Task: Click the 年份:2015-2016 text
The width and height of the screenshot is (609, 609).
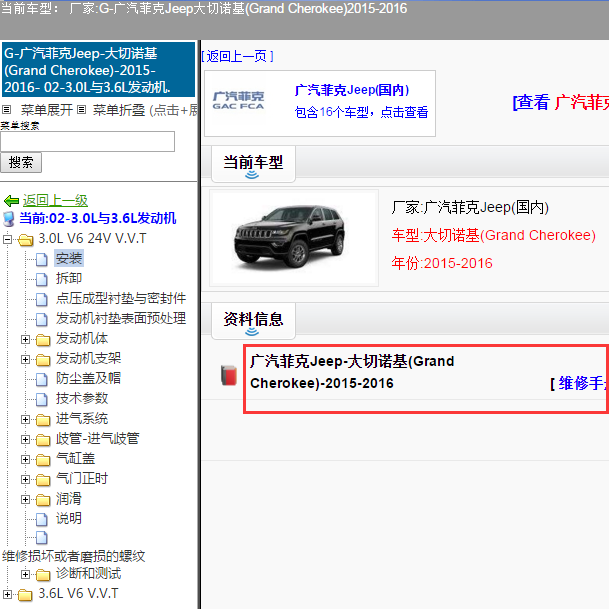Action: (442, 263)
